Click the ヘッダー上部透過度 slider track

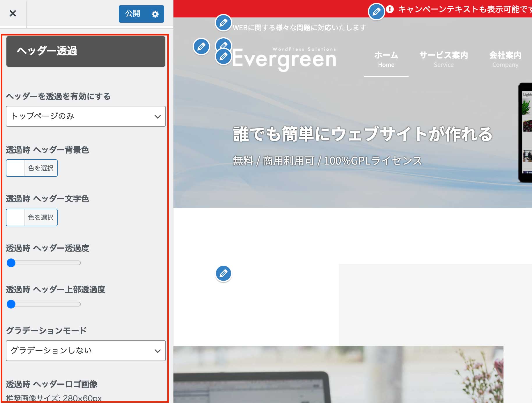[x=44, y=304]
